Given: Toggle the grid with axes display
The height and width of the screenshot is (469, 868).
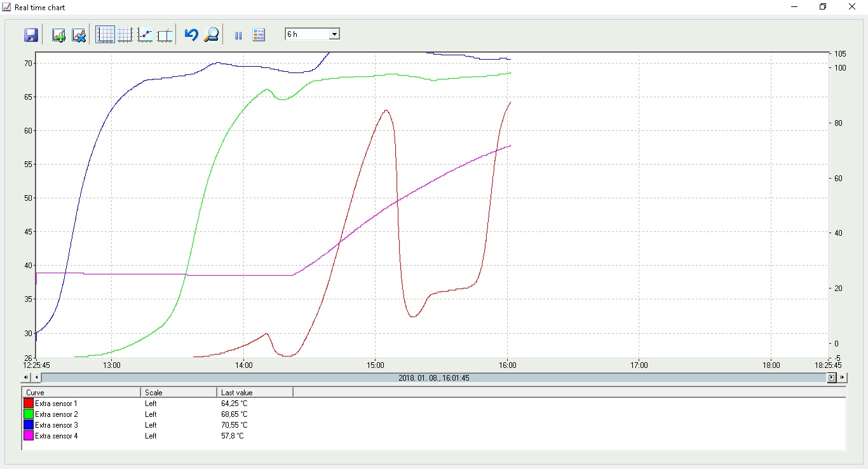Looking at the screenshot, I should pyautogui.click(x=105, y=35).
